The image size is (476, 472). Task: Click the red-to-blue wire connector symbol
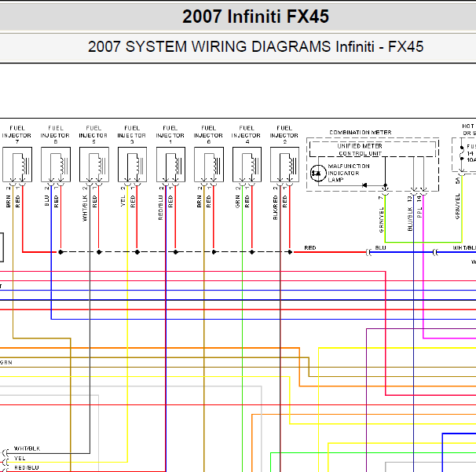368,252
